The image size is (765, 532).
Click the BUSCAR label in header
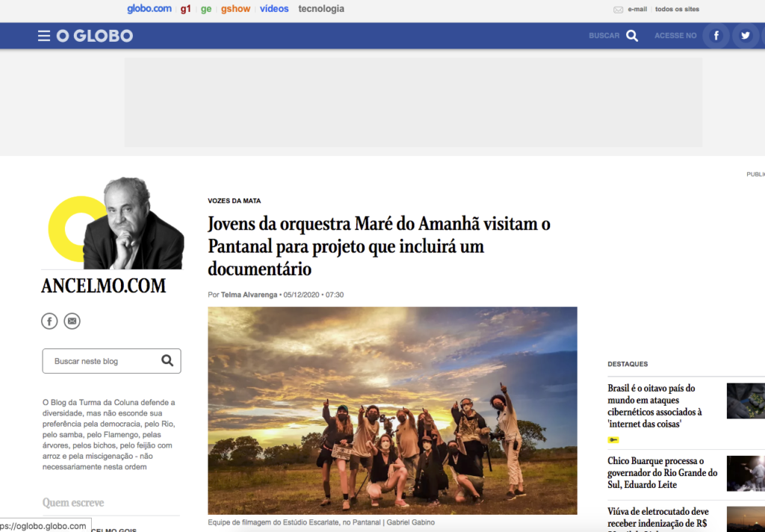604,36
